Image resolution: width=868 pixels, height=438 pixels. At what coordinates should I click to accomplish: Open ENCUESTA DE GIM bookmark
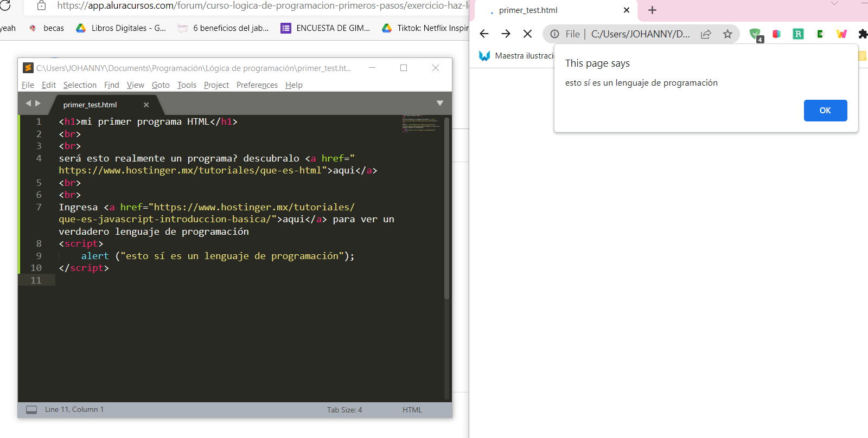click(x=325, y=28)
